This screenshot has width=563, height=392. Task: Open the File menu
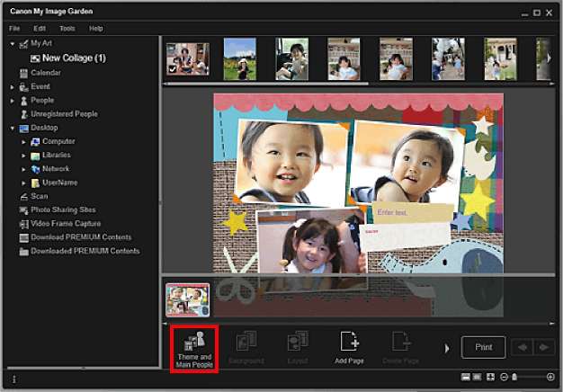(x=14, y=29)
